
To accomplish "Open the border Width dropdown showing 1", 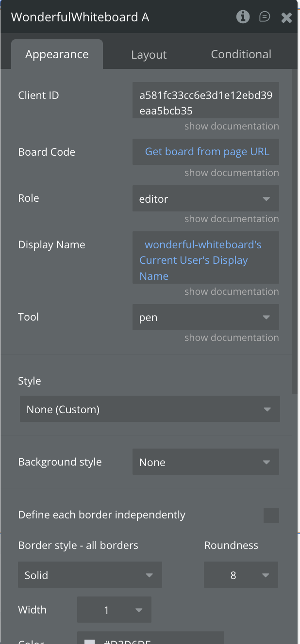I will click(114, 610).
